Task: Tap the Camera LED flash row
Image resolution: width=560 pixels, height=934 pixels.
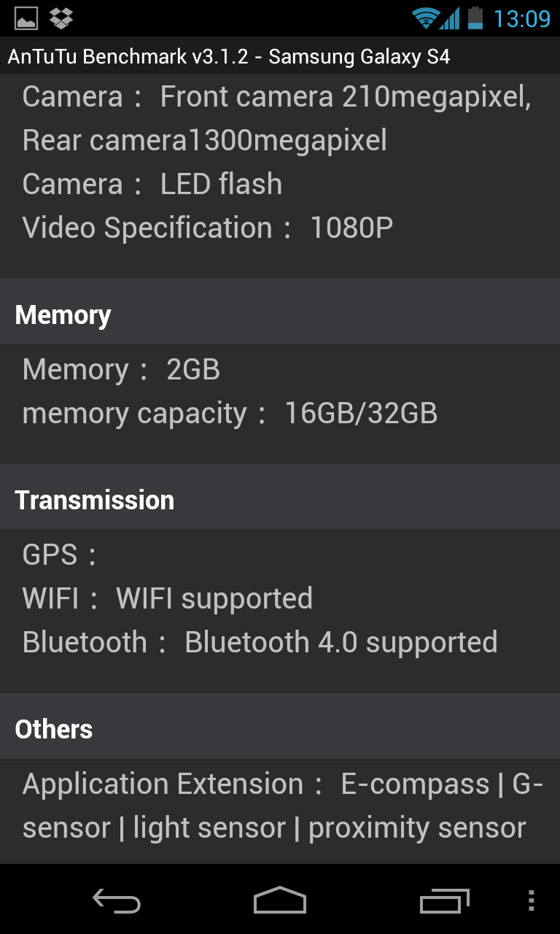Action: (152, 184)
